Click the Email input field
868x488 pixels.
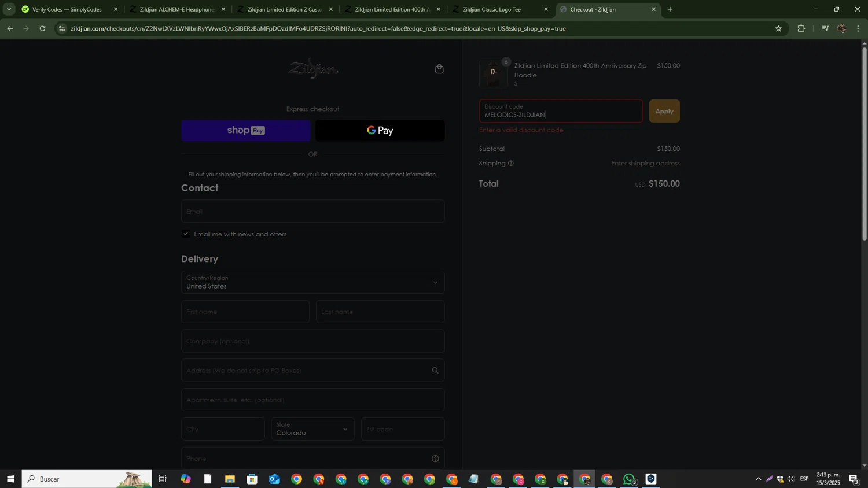tap(313, 212)
